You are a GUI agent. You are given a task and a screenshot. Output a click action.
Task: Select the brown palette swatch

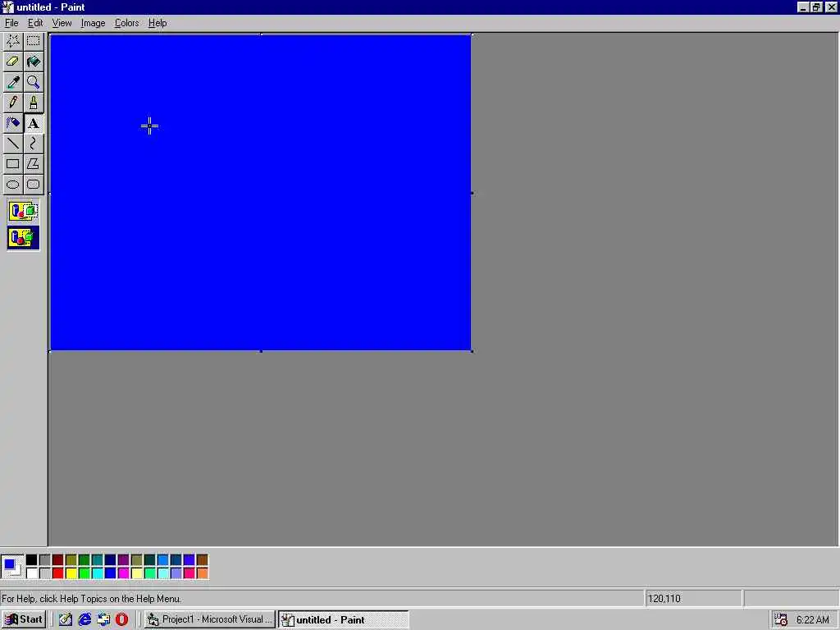coord(202,559)
